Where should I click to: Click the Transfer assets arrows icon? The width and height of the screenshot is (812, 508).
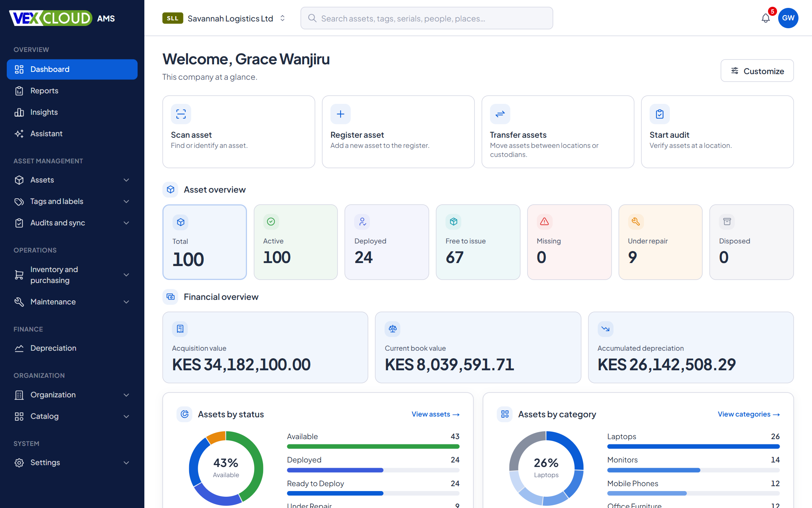(500, 114)
